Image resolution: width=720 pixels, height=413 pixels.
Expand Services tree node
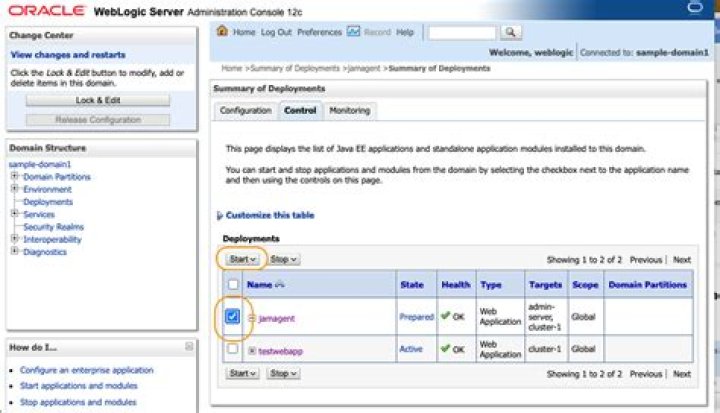pos(14,213)
